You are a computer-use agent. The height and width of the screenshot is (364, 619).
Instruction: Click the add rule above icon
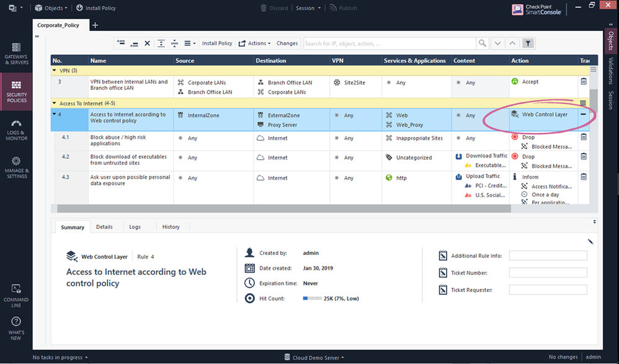click(121, 43)
